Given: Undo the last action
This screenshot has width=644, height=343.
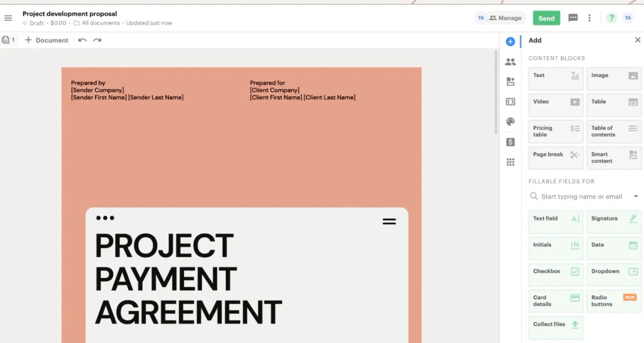Looking at the screenshot, I should [82, 40].
